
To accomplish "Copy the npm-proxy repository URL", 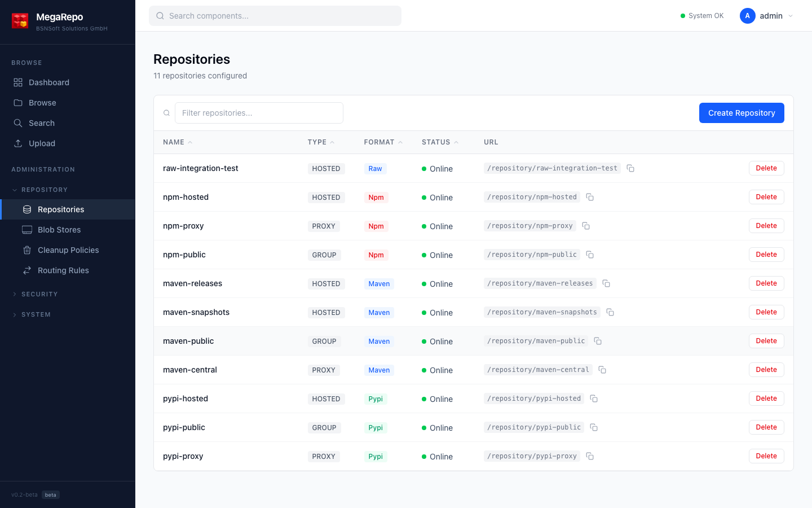I will point(585,225).
